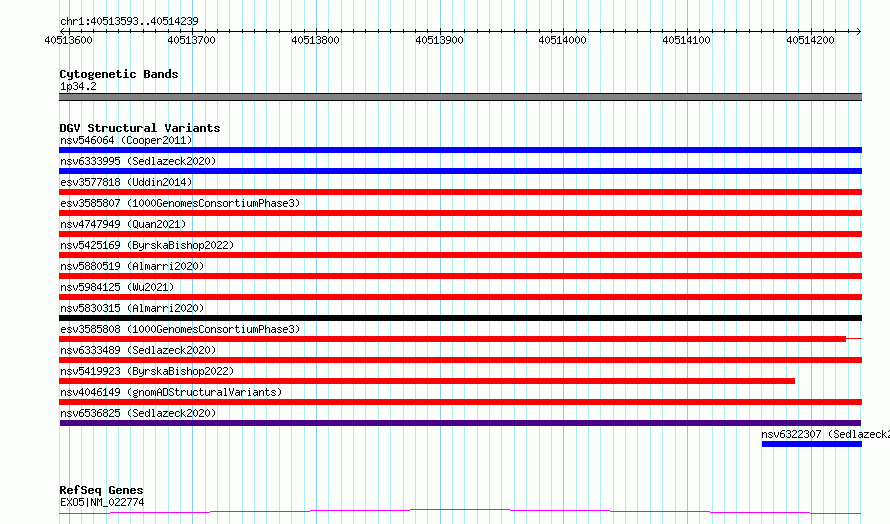This screenshot has height=524, width=890.
Task: Click the magenta RefSeq exon line
Action: coord(460,512)
